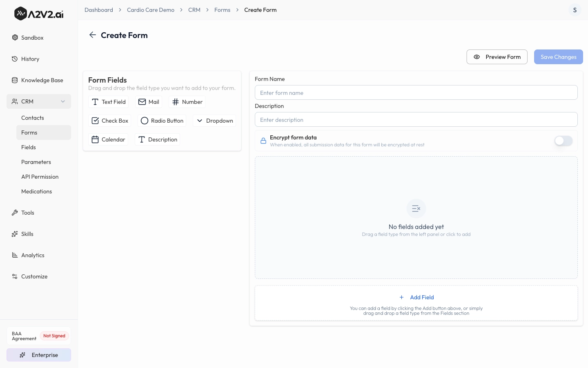Select the Dropdown field type
The image size is (588, 368).
pos(214,121)
